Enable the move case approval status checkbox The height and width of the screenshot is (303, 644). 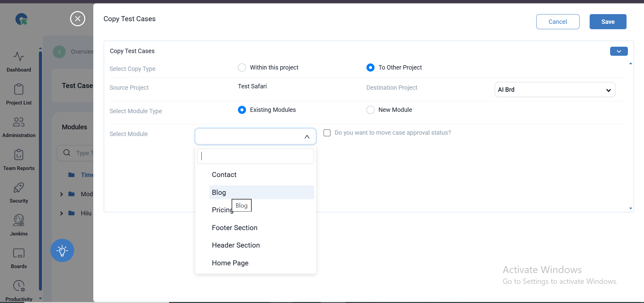(327, 133)
